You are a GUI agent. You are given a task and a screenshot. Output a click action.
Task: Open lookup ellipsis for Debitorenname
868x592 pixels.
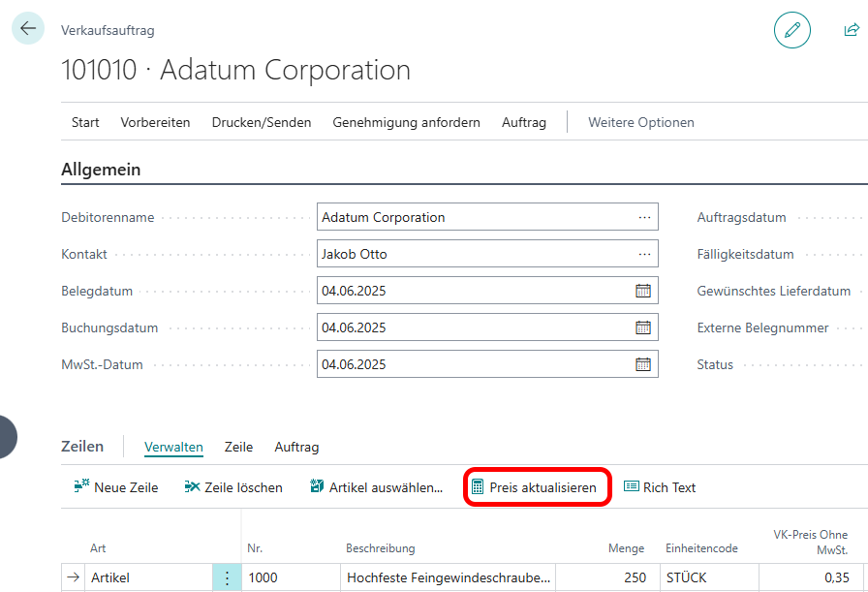point(644,217)
